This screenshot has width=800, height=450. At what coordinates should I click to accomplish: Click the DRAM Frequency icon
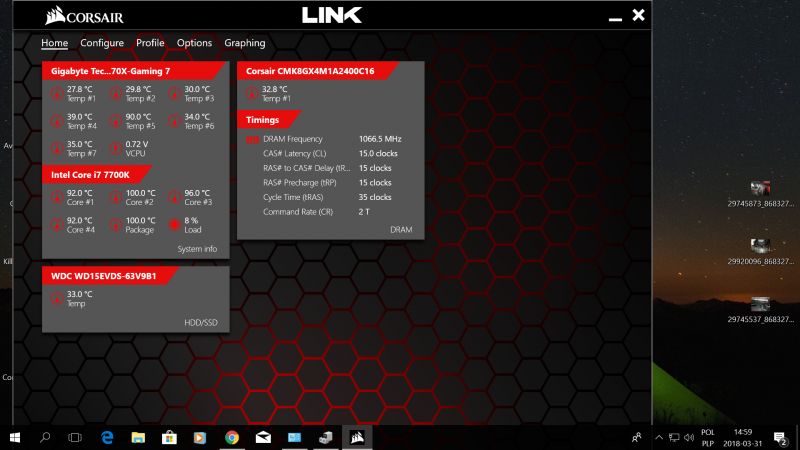coord(253,139)
